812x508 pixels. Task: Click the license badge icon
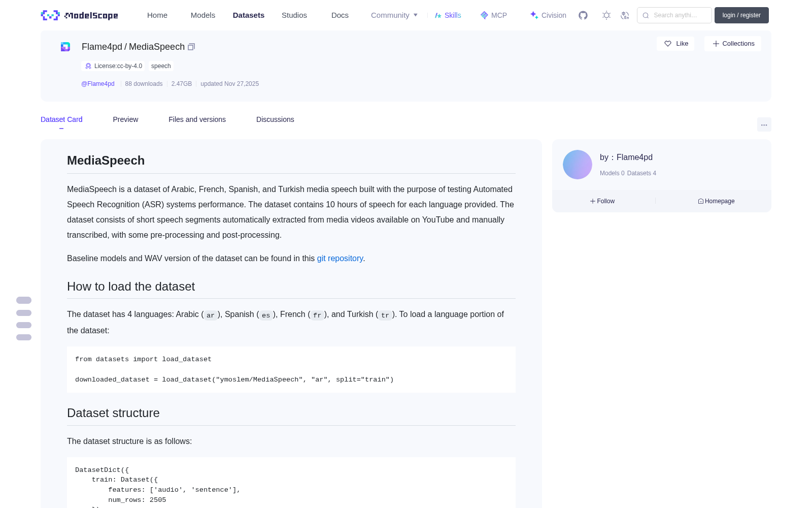click(88, 66)
